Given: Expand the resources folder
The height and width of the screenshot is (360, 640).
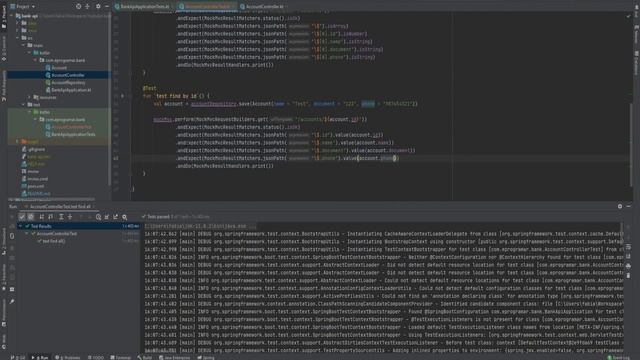Looking at the screenshot, I should pos(29,97).
